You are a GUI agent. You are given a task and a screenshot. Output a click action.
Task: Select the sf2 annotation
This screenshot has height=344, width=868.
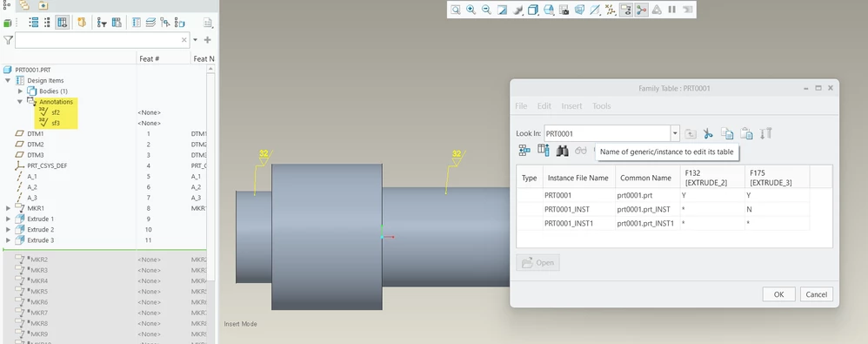56,112
